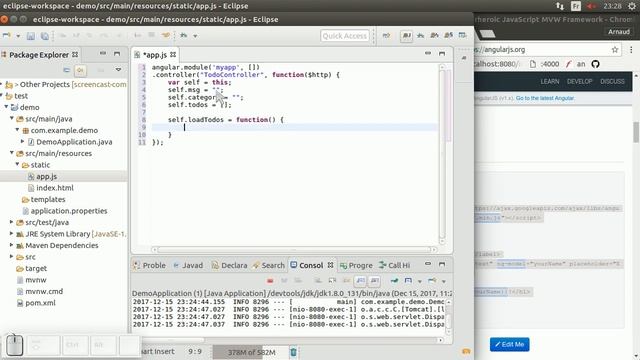Screen dimensions: 640x360
Task: Maximize the Package Explorer panel
Action: (x=117, y=53)
